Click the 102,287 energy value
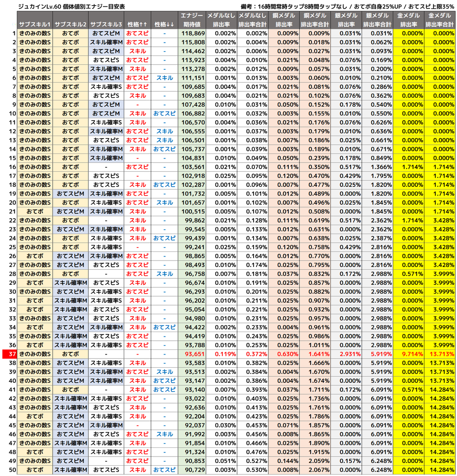Screen dimensions: 457x476 [x=192, y=185]
